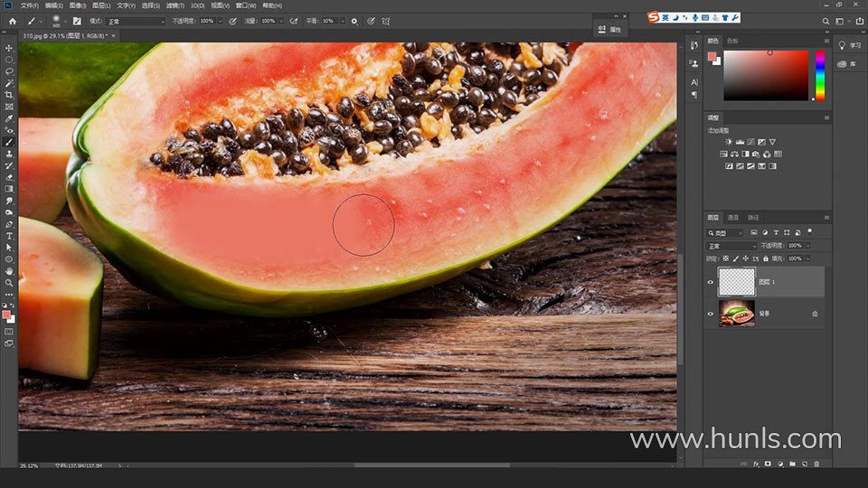Open the search icon in options bar
Screen dimensions: 868x488
coord(826,21)
